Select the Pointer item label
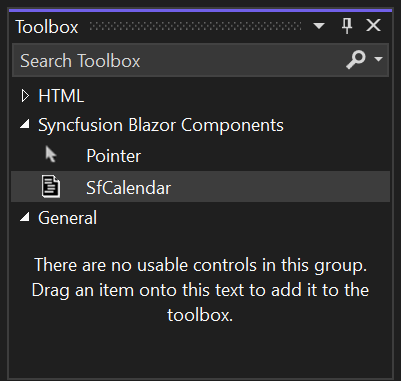401x381 pixels. [x=113, y=156]
